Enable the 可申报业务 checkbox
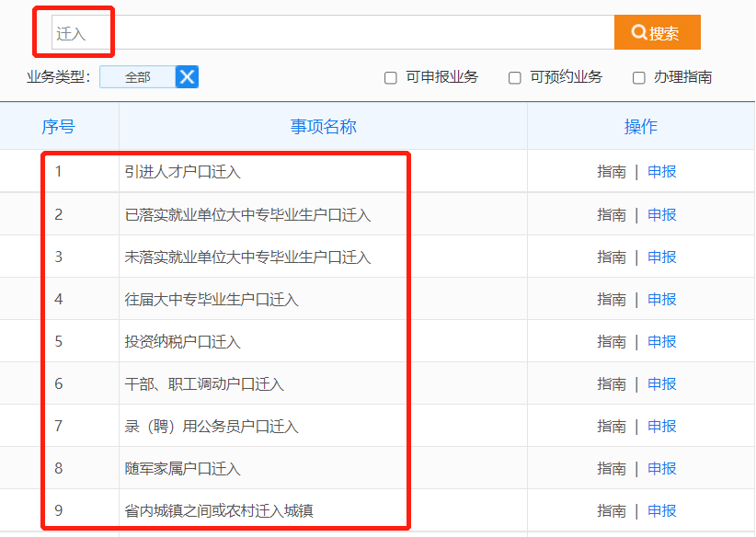Image resolution: width=756 pixels, height=537 pixels. [391, 78]
